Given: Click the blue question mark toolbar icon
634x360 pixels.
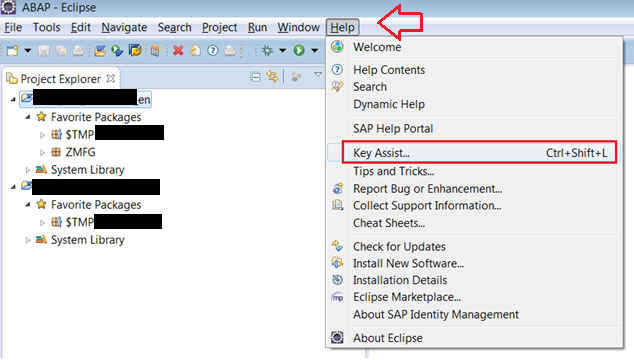Looking at the screenshot, I should click(213, 51).
